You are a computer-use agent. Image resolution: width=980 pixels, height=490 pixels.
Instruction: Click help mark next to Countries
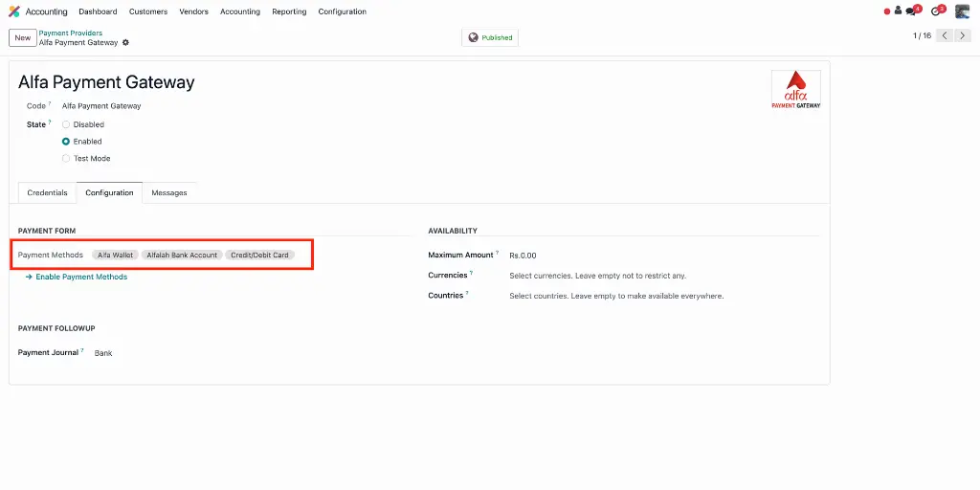(x=467, y=293)
